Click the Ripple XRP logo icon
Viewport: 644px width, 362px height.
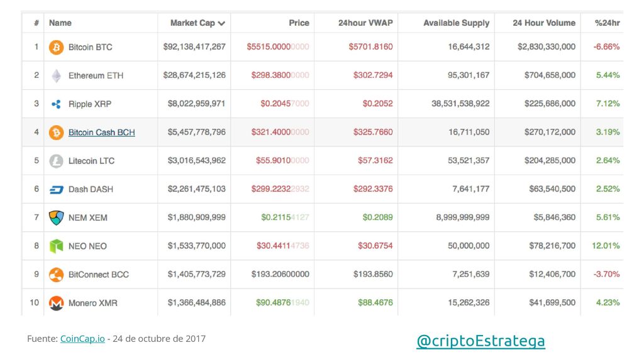pos(56,104)
